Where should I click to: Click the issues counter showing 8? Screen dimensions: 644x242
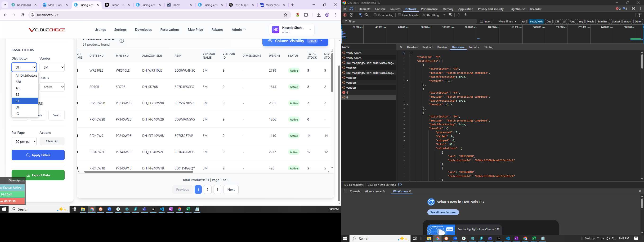(x=625, y=9)
